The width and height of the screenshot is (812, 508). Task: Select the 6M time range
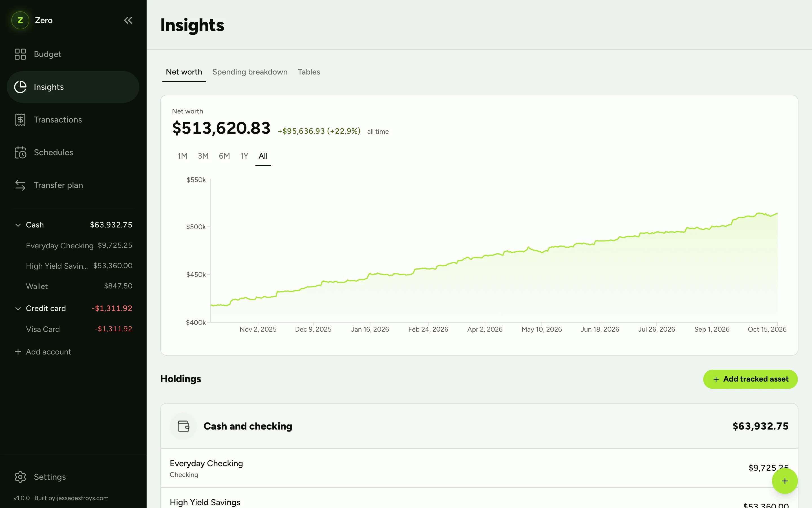[x=224, y=156]
